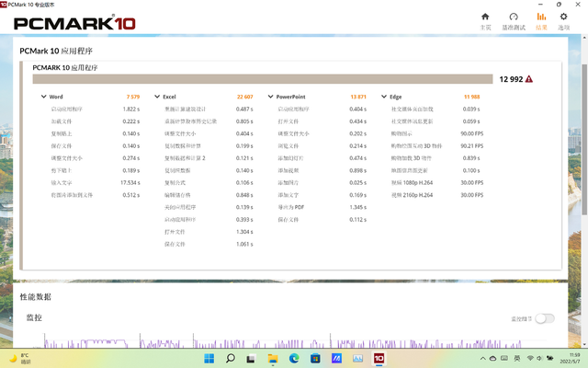Switch to the 结果 results tab

541,20
